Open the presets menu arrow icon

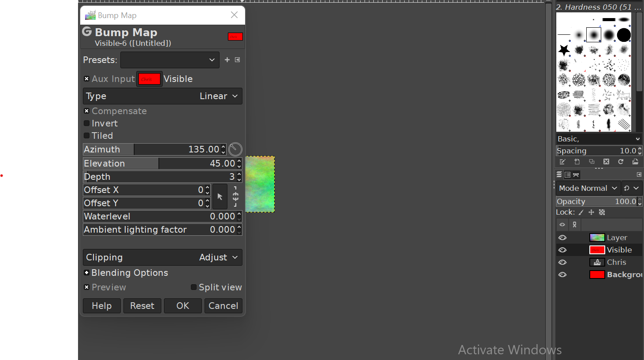point(238,60)
